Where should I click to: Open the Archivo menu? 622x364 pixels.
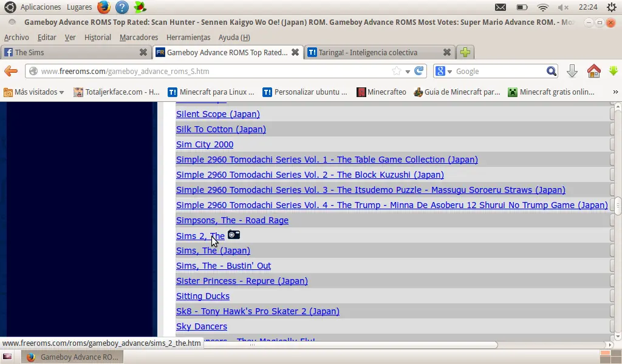pos(16,37)
